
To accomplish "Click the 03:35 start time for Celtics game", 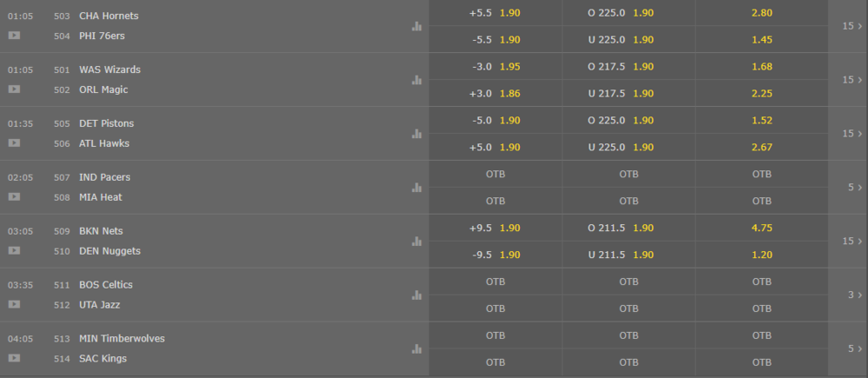I will point(20,285).
